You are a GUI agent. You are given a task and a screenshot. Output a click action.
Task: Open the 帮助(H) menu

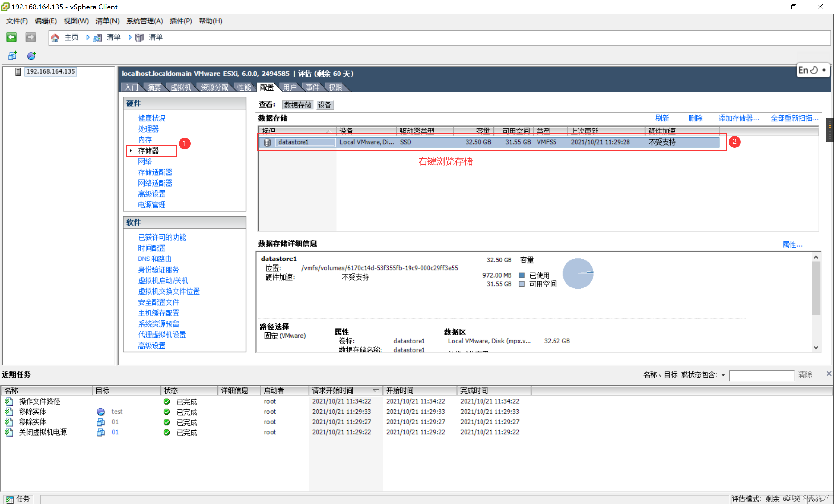point(210,21)
